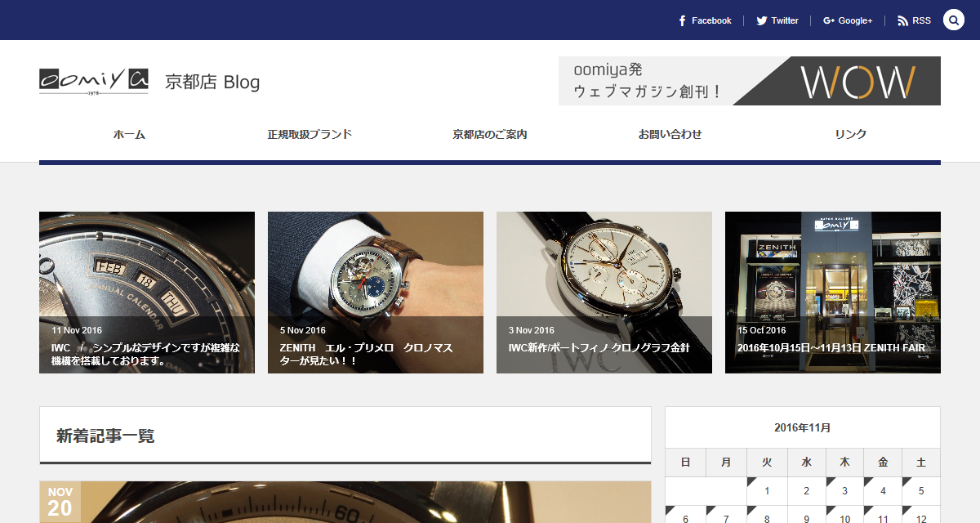Click the RSS feed icon
This screenshot has height=523, width=980.
point(902,20)
